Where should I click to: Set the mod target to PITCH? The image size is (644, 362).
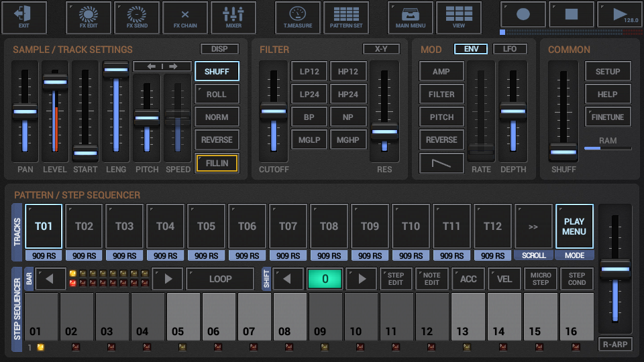coord(441,117)
